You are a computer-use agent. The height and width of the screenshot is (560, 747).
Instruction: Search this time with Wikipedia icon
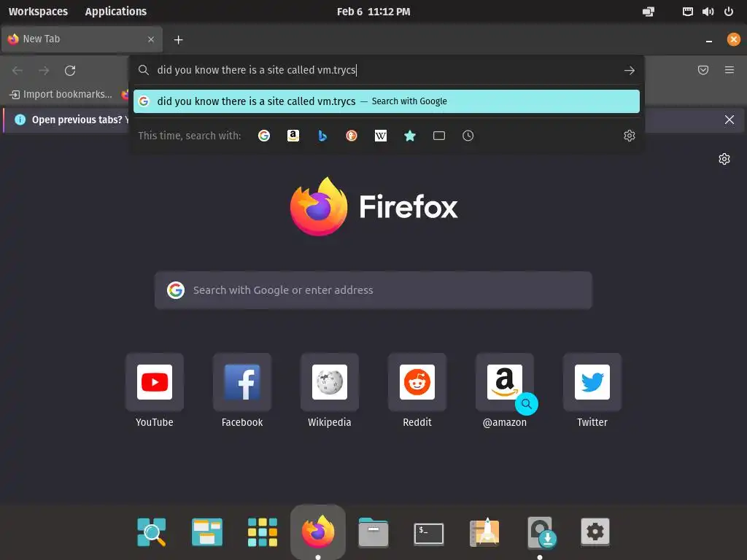click(x=381, y=136)
